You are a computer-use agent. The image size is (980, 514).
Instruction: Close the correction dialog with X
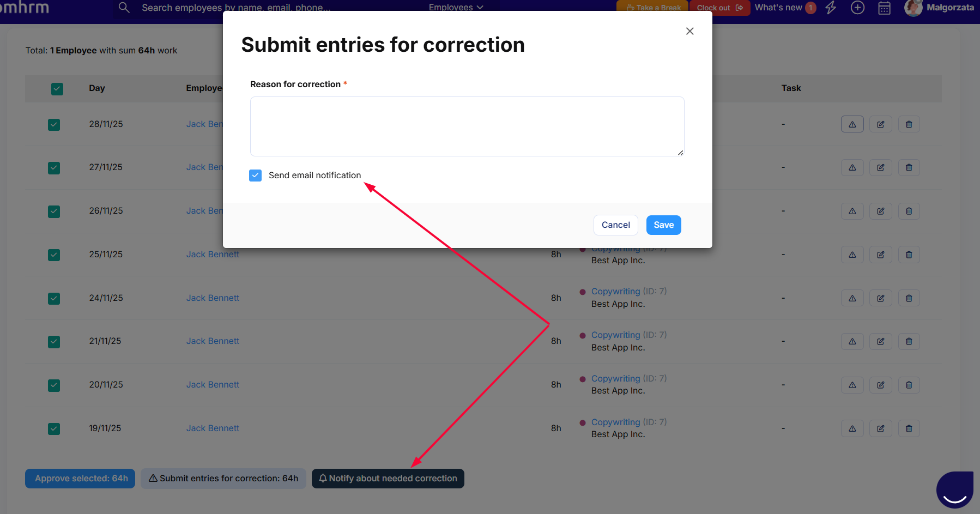689,31
